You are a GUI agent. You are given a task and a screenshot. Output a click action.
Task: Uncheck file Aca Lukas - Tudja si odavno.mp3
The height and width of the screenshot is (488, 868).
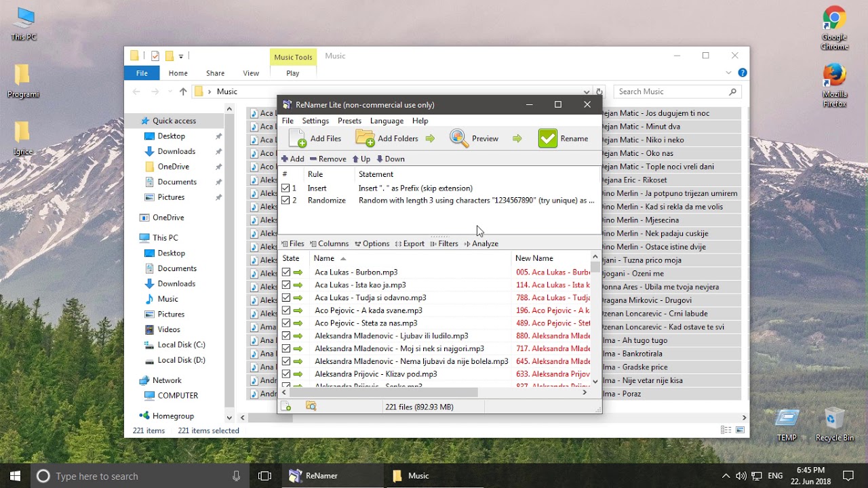[286, 298]
